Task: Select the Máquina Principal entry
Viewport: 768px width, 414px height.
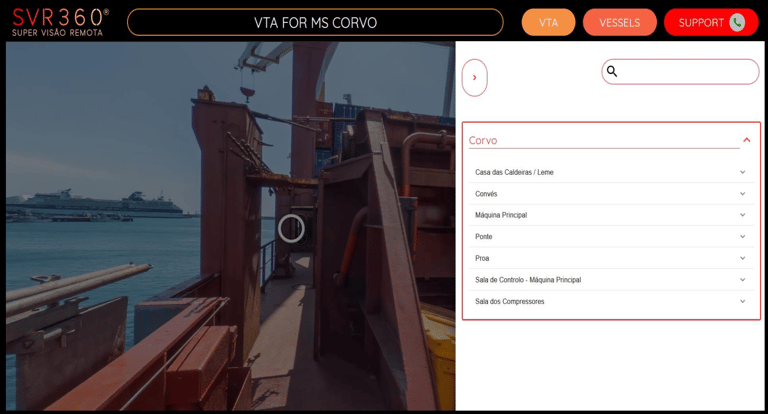Action: pos(611,215)
